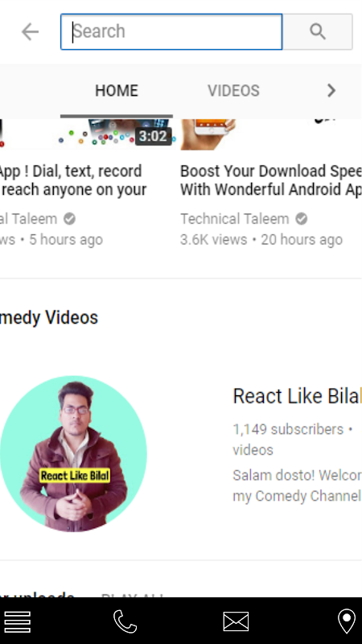Viewport: 362px width, 644px height.
Task: Open the React Like Bilal channel name
Action: (x=297, y=396)
